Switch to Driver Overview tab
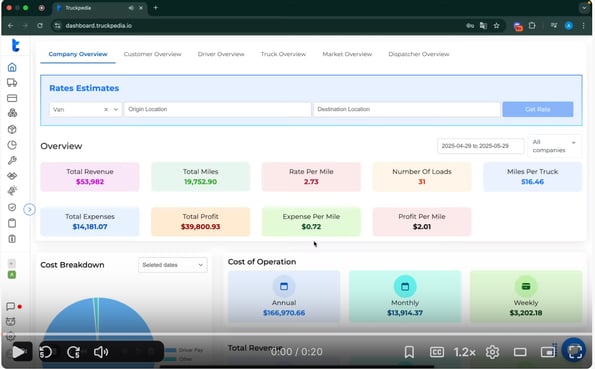The image size is (595, 369). pyautogui.click(x=221, y=54)
